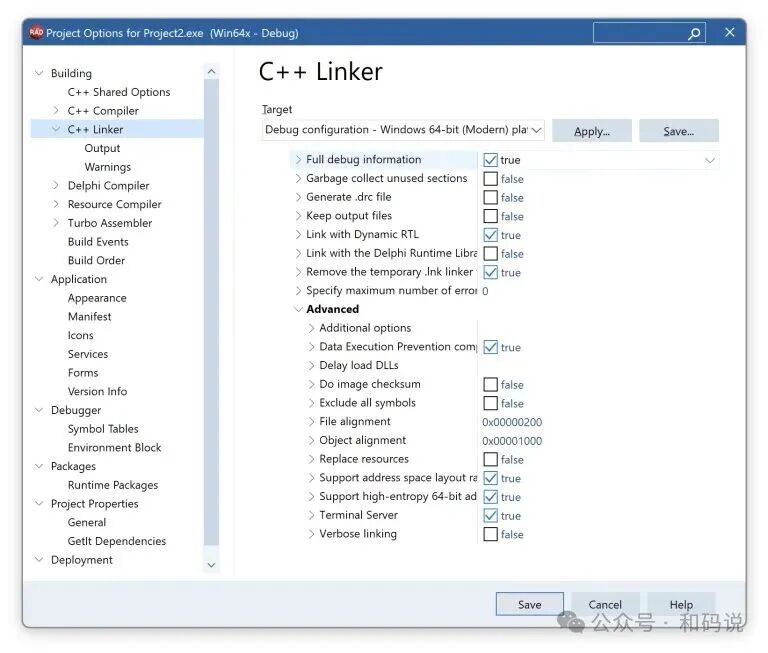Select Build Order in tree
This screenshot has width=768, height=653.
96,260
